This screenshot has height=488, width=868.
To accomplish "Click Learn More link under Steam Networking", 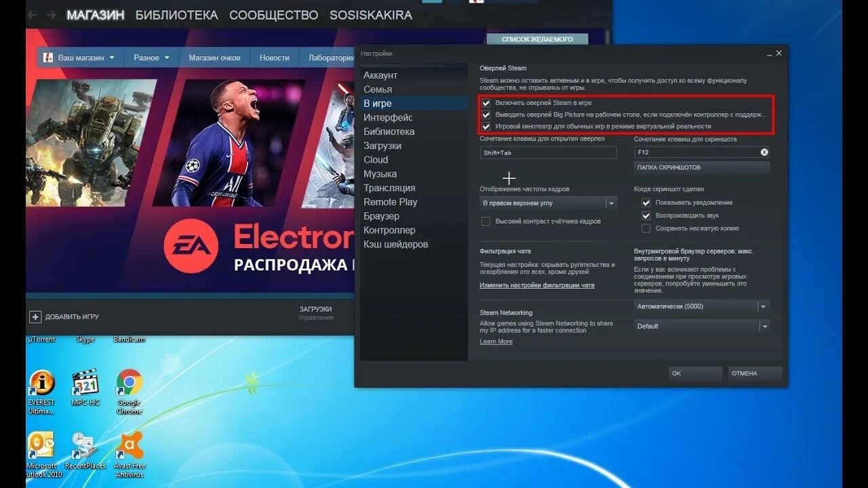I will click(x=496, y=342).
